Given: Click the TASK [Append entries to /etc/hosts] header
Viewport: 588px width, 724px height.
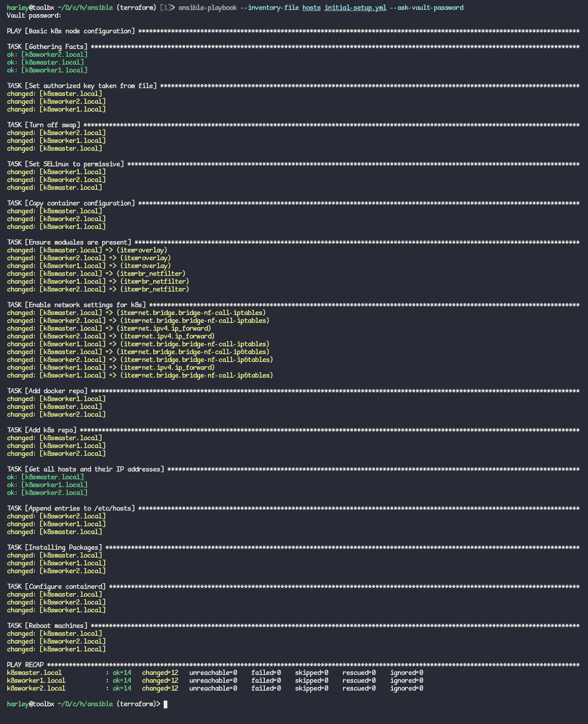Looking at the screenshot, I should click(71, 509).
